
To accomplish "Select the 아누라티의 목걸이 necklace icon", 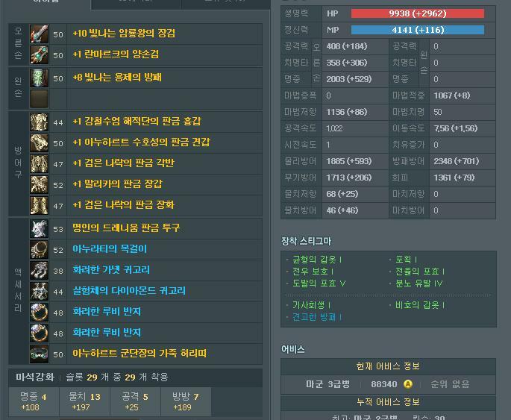I will click(x=39, y=249).
